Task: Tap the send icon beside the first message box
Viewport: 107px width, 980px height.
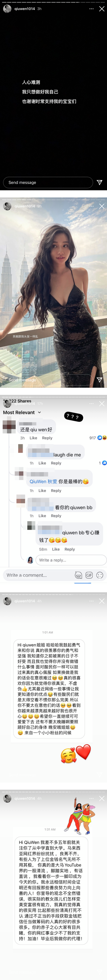Action: (99, 183)
